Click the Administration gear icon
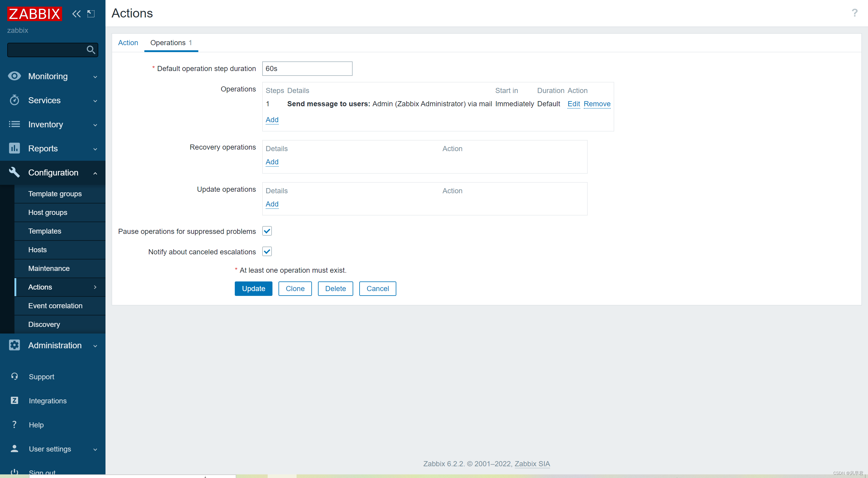 14,345
